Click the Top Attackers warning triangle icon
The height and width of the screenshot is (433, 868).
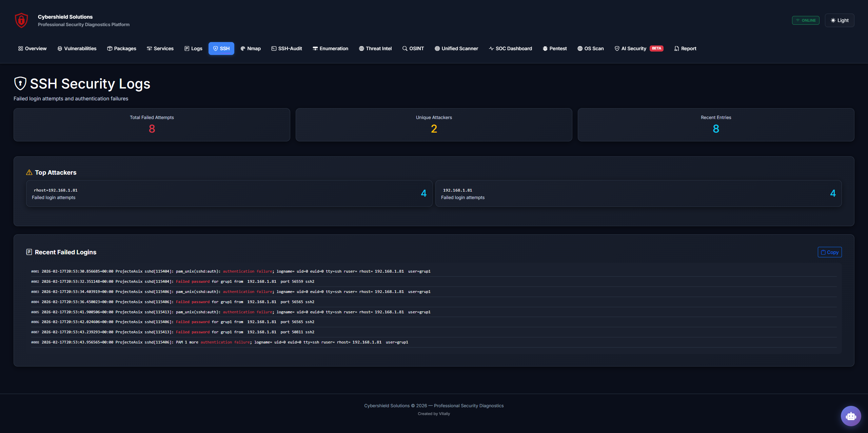[29, 173]
